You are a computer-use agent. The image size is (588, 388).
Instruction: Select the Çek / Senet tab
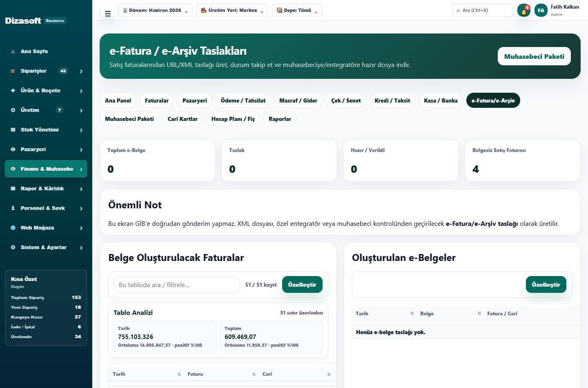coord(346,100)
